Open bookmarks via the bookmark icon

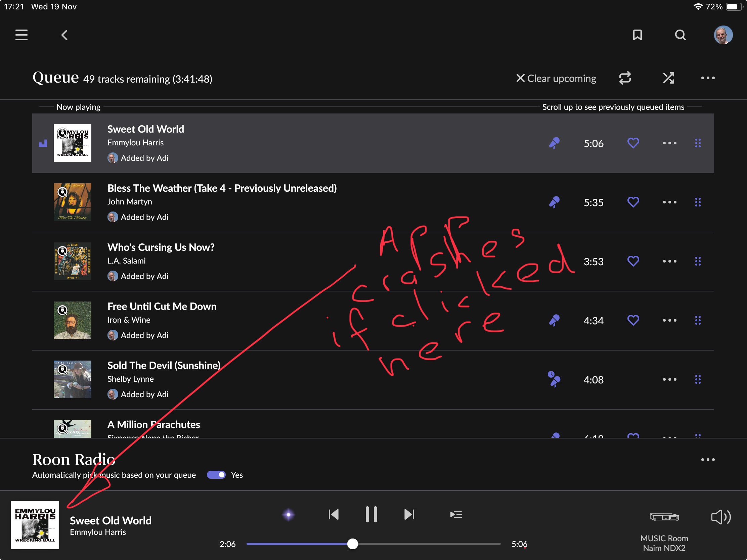[637, 35]
